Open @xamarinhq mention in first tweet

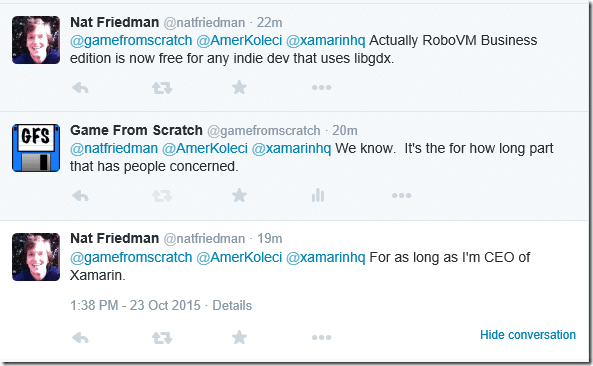(x=326, y=40)
